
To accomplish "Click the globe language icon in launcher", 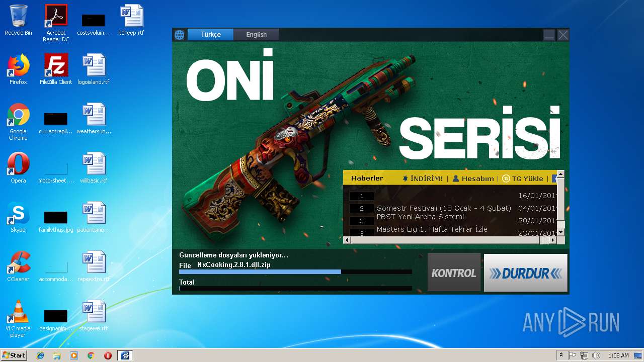I will pyautogui.click(x=180, y=35).
